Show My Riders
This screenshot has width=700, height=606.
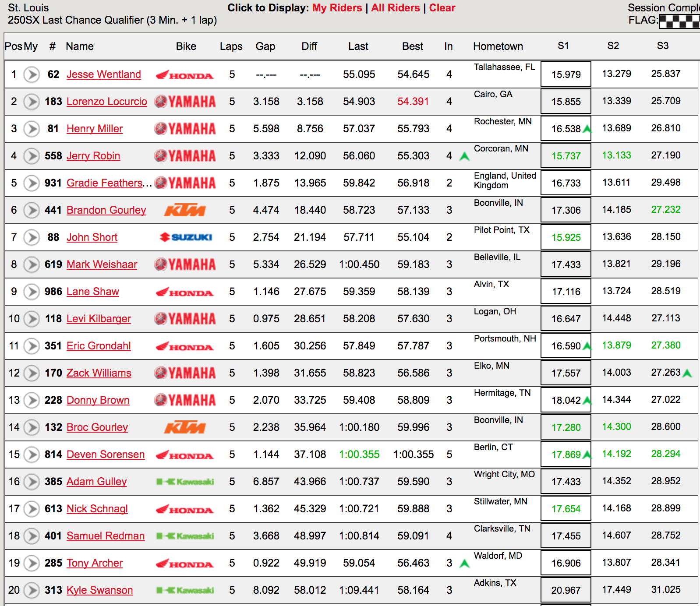click(337, 8)
